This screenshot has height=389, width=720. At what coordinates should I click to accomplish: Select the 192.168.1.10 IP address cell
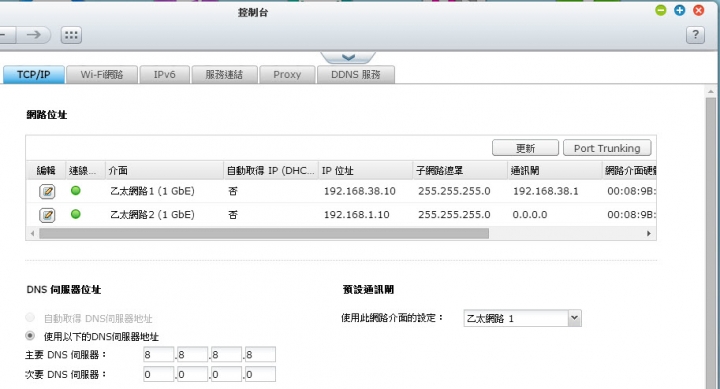pyautogui.click(x=356, y=214)
